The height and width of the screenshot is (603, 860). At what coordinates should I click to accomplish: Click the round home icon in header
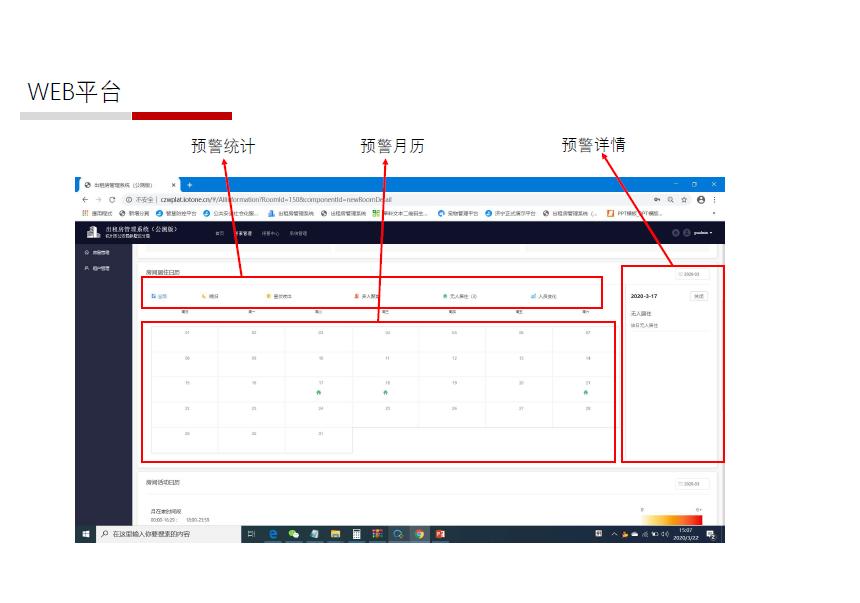click(x=676, y=233)
